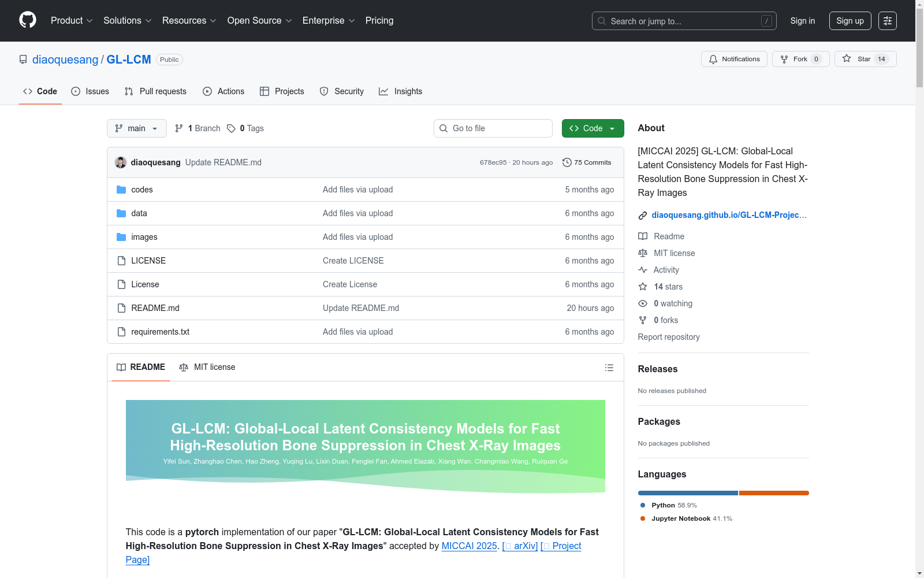Expand the Enterprise menu

pos(329,20)
